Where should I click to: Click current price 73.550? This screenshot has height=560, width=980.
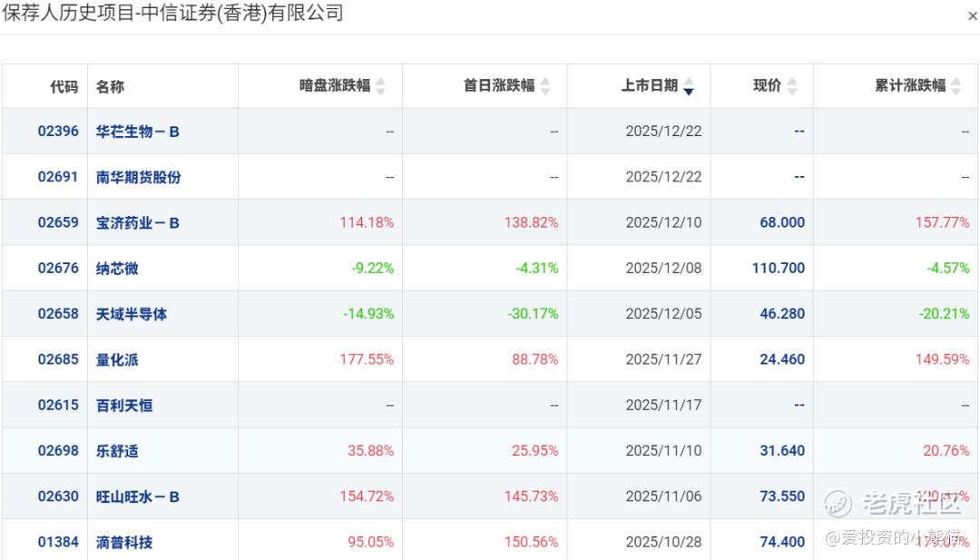point(782,496)
